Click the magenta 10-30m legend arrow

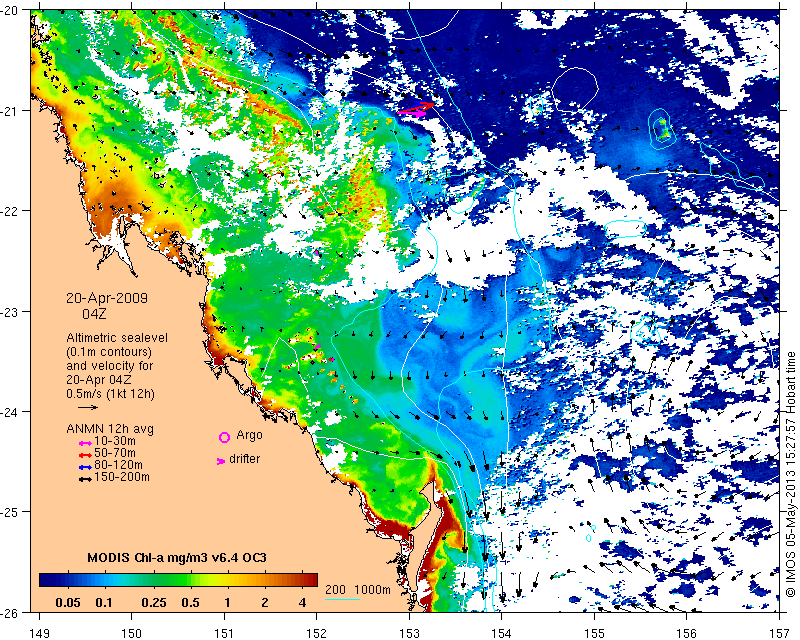[85, 444]
